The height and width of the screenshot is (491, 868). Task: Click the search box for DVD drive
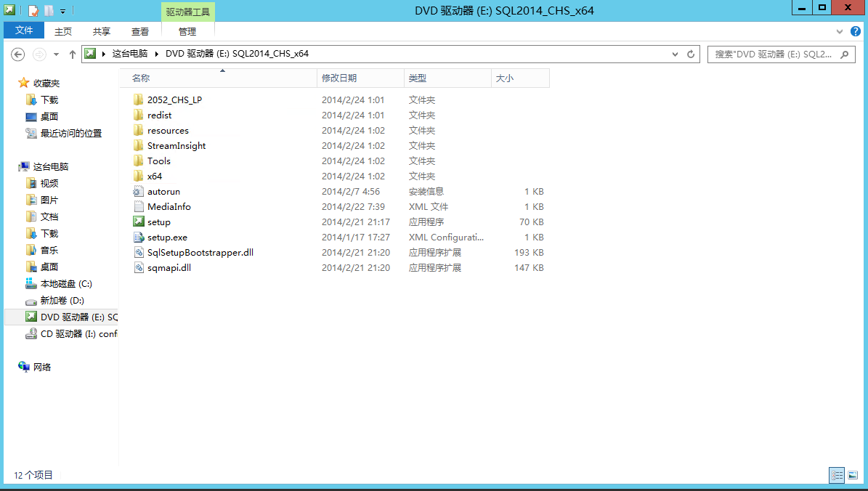pyautogui.click(x=773, y=54)
